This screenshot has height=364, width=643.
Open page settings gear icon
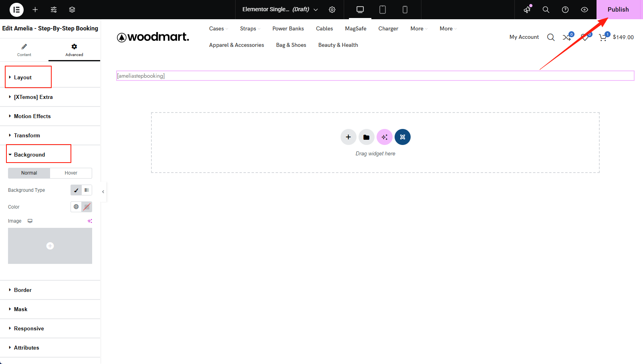coord(332,10)
